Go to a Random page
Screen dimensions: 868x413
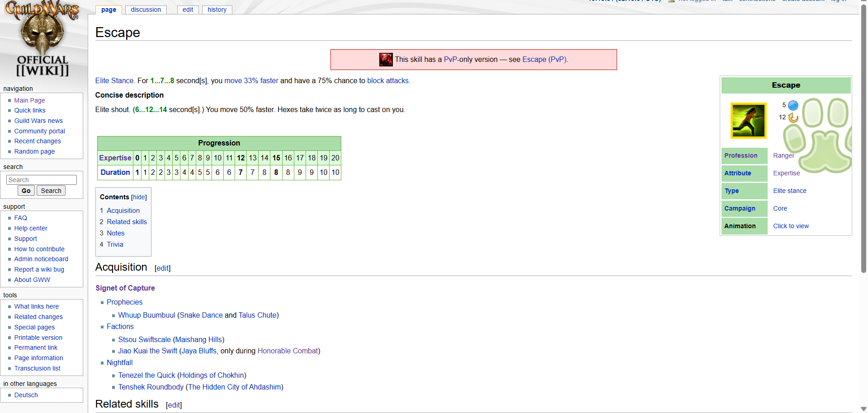click(x=34, y=151)
